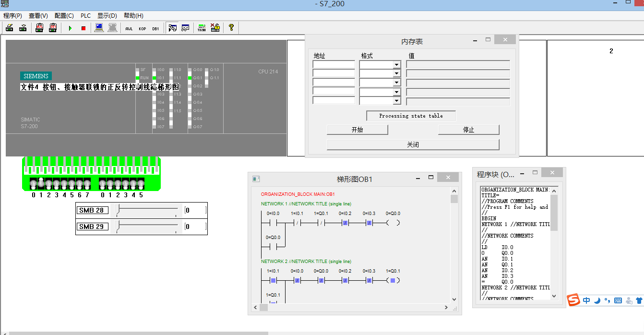Open the 配置(C) menu
Screen dimensions: 644x335
pyautogui.click(x=64, y=16)
